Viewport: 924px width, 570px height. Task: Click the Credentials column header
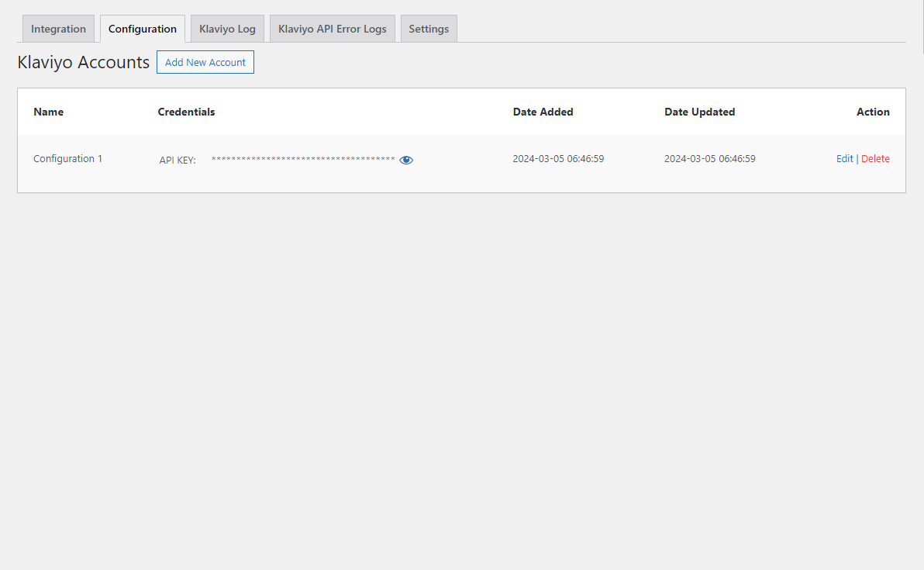point(186,112)
